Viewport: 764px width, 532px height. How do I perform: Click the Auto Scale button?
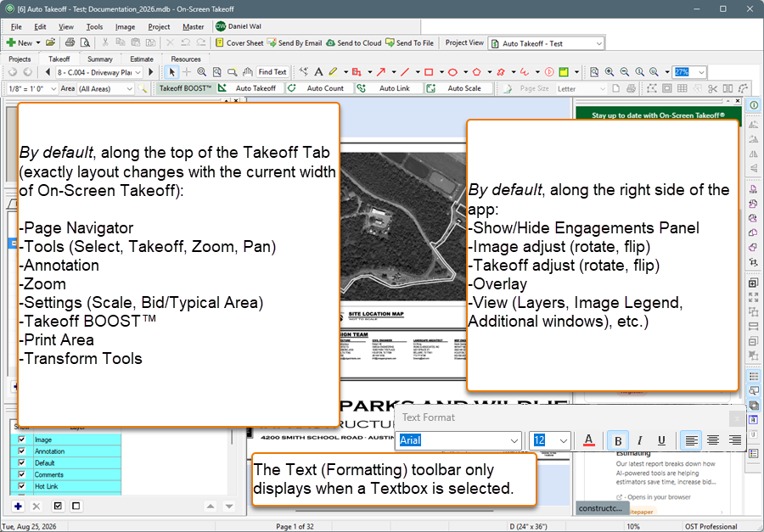458,88
